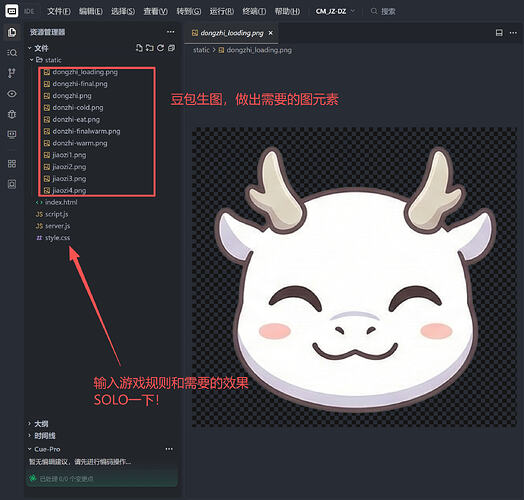Open the 运行(R) menu
Screen dimensions: 524x500
click(x=222, y=11)
